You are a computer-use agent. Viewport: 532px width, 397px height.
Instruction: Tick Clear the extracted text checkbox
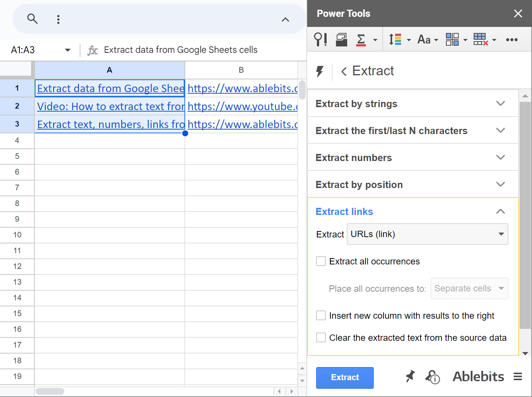click(x=321, y=337)
